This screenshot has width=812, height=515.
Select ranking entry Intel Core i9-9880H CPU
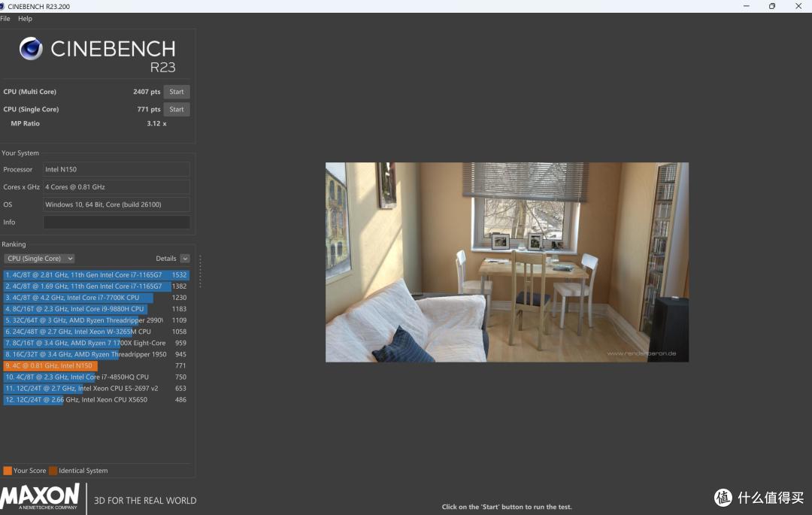click(x=96, y=309)
